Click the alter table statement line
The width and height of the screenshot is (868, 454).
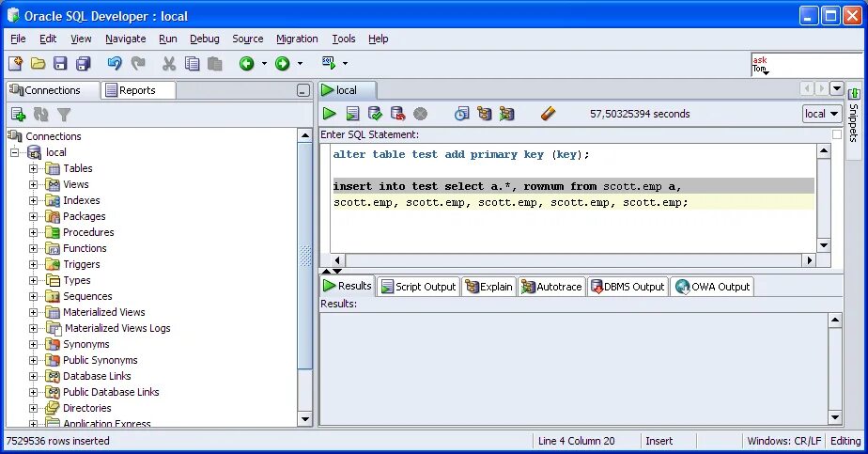[461, 154]
